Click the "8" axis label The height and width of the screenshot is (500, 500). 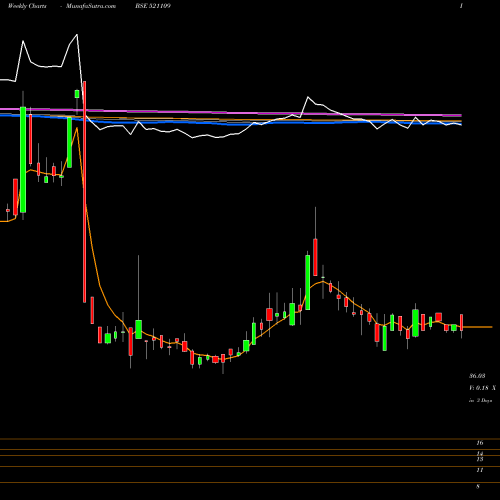pos(478,486)
